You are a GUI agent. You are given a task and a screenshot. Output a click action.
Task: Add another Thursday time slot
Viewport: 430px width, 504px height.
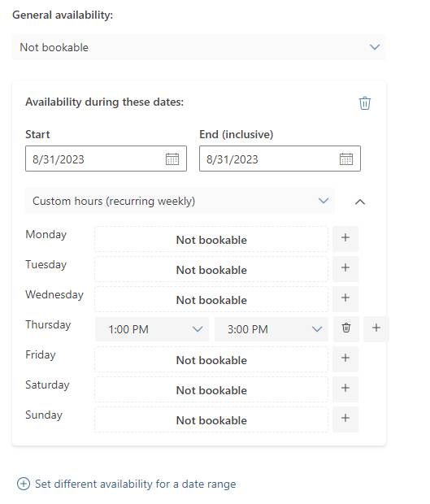[376, 328]
